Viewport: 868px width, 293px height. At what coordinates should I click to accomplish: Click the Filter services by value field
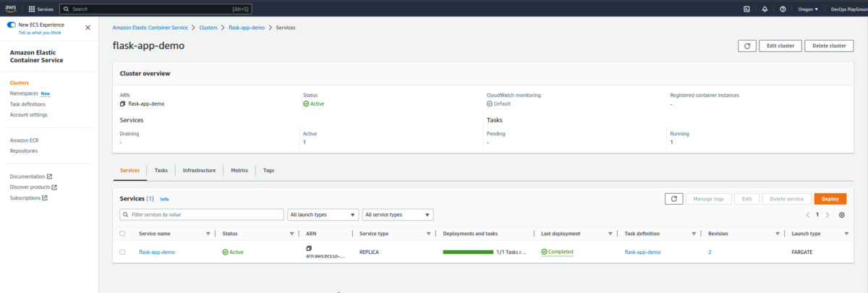[202, 215]
